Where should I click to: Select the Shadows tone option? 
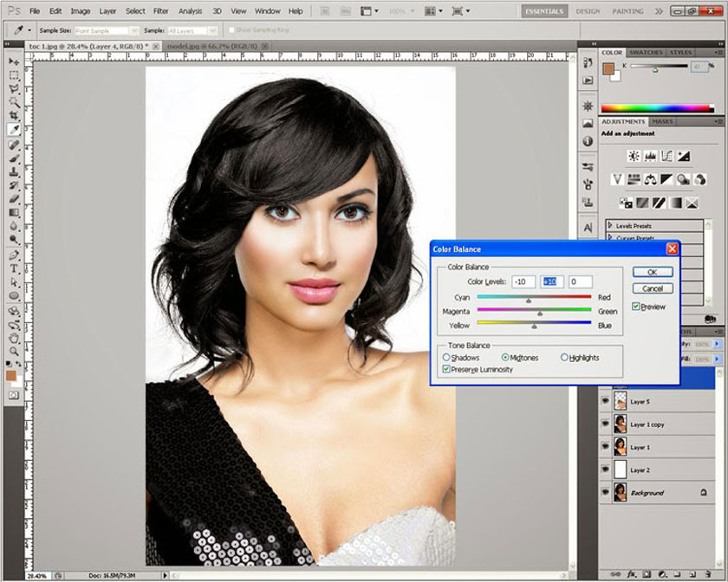coord(446,358)
